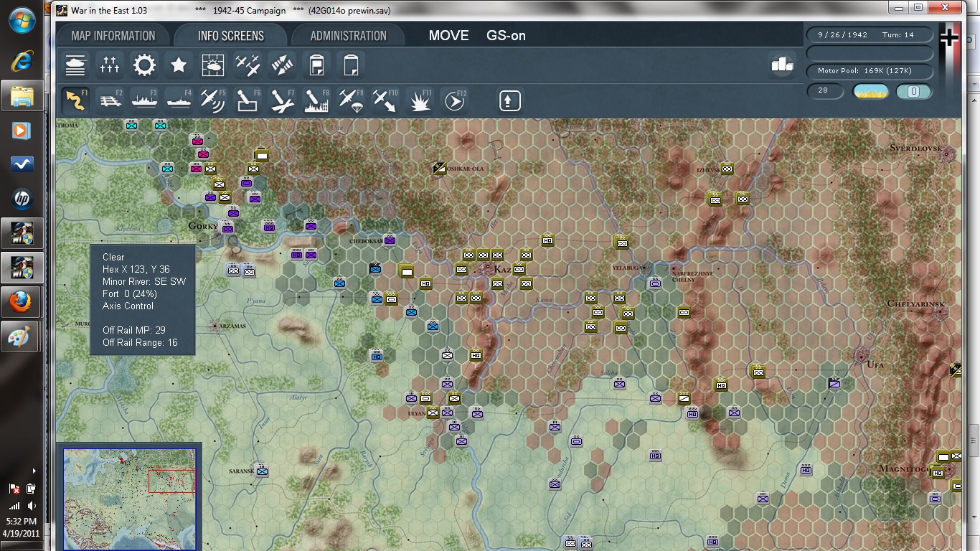The width and height of the screenshot is (980, 551).
Task: Click the Ufa city label
Action: tap(875, 364)
